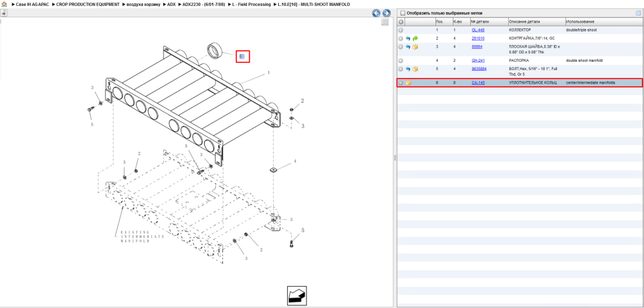Click the 'К-во' column header
Screen dimensions: 644x308
click(x=461, y=21)
